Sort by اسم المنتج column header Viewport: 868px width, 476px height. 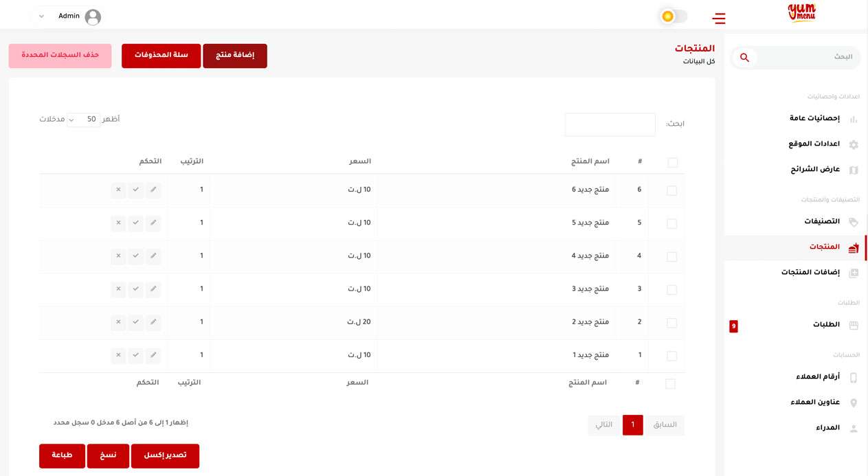coord(590,161)
